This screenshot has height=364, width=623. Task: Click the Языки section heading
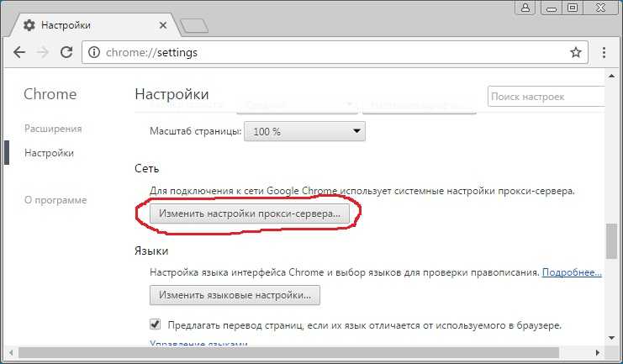coord(151,251)
